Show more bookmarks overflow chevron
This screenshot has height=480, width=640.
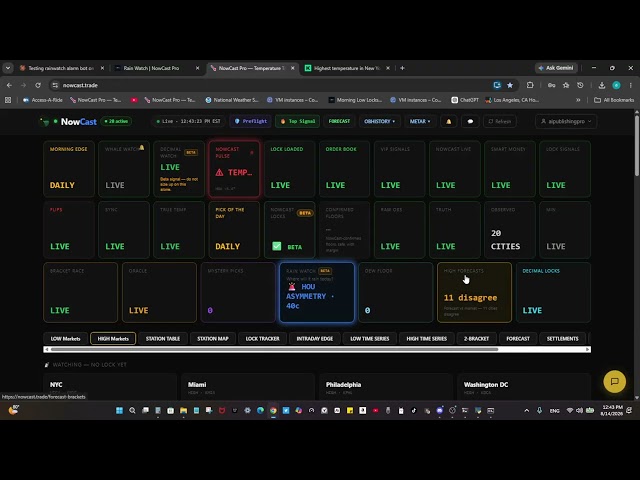point(578,100)
